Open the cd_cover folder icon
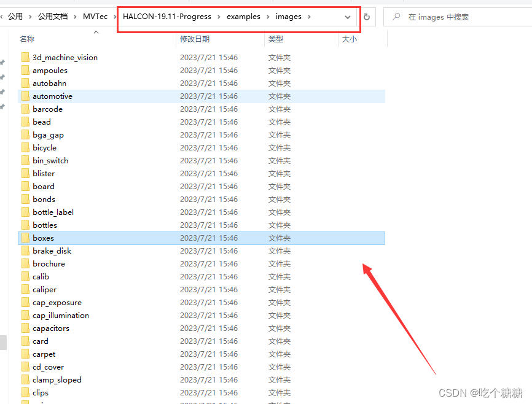 tap(25, 367)
